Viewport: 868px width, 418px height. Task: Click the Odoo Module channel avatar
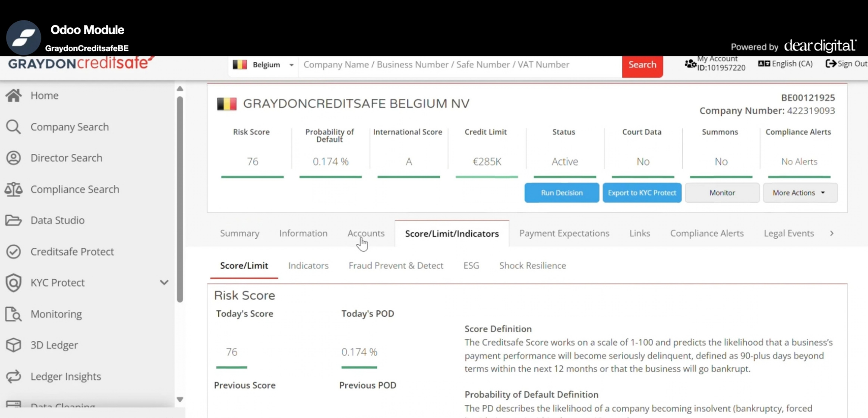[24, 38]
